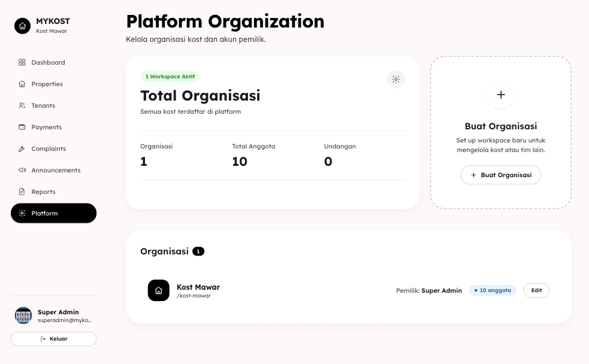
Task: Click the /kost-mawar slug text
Action: (x=194, y=296)
